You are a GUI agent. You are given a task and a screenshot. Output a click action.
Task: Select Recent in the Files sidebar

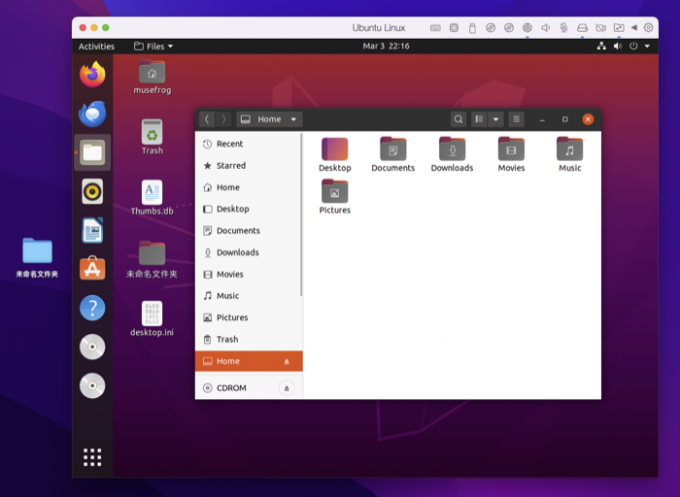click(248, 144)
